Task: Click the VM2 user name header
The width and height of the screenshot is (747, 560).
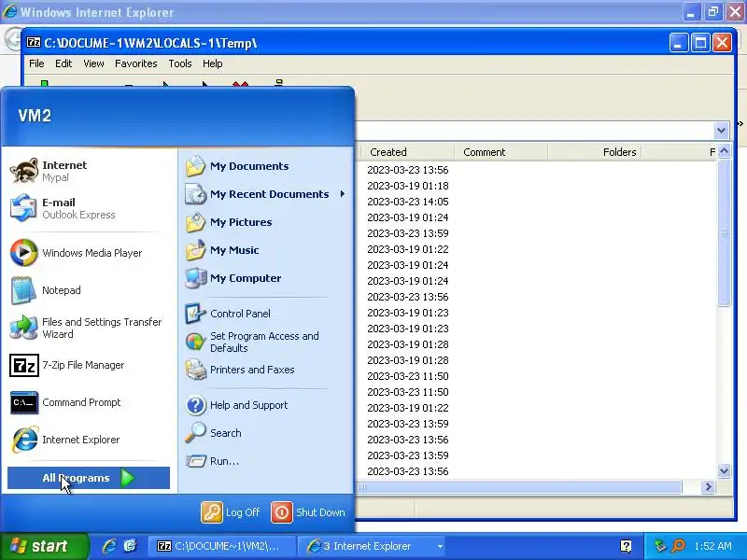Action: 35,115
